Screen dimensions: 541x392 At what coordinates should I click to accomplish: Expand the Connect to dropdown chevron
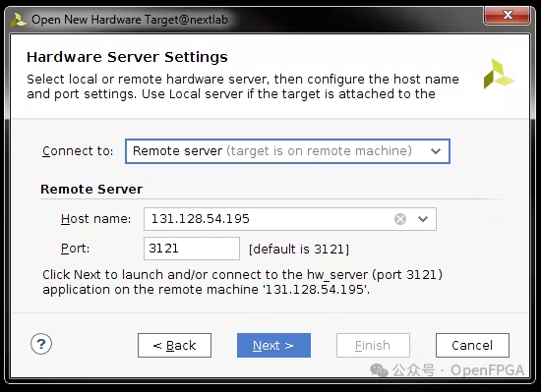point(436,151)
